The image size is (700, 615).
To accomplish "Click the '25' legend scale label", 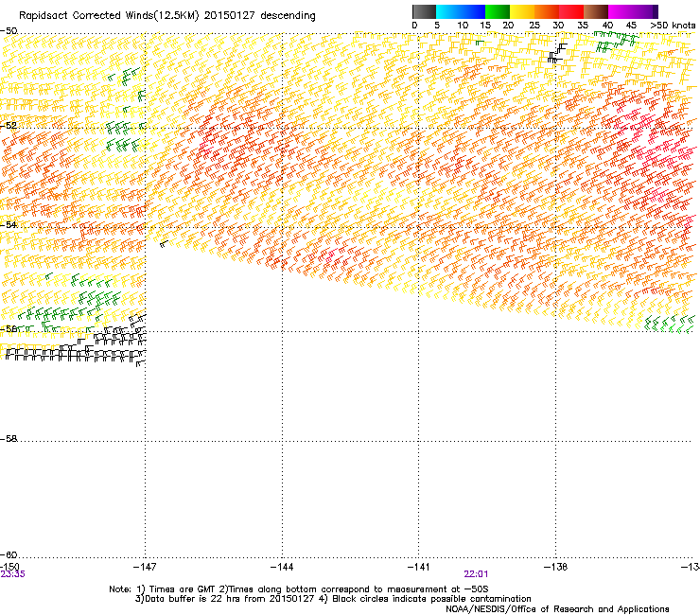I will coord(534,26).
